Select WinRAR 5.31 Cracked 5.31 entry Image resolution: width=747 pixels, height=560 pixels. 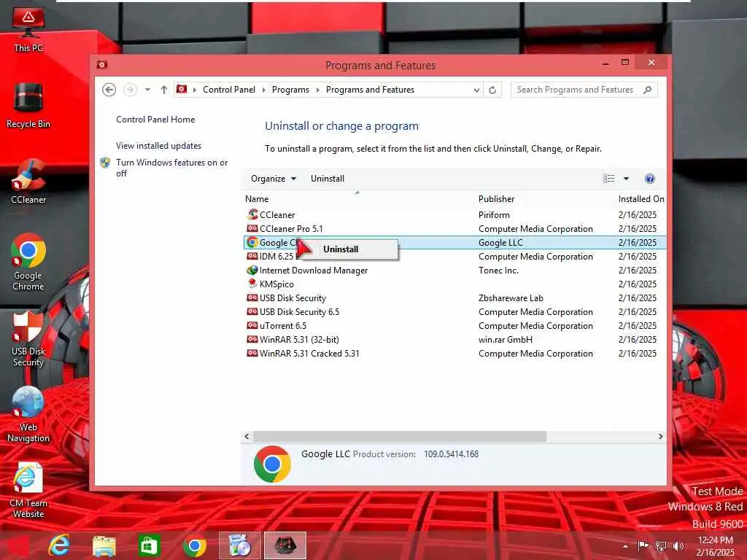[454, 353]
